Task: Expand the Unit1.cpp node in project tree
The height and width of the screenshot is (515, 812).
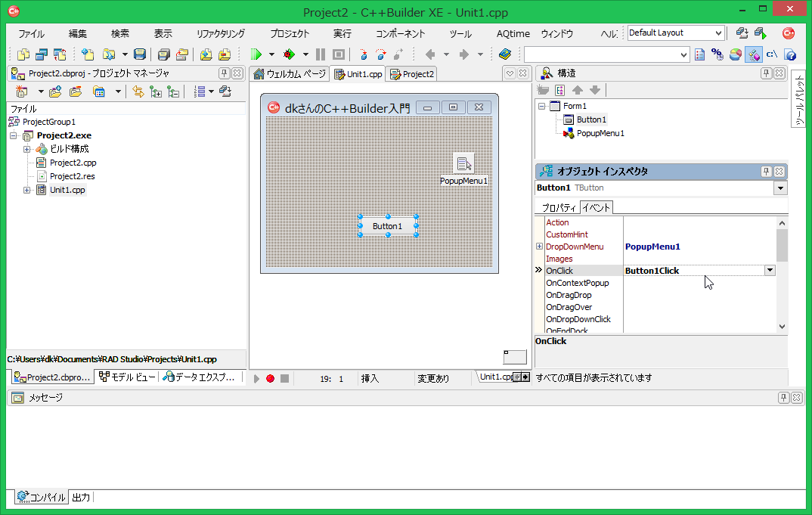Action: [x=27, y=190]
